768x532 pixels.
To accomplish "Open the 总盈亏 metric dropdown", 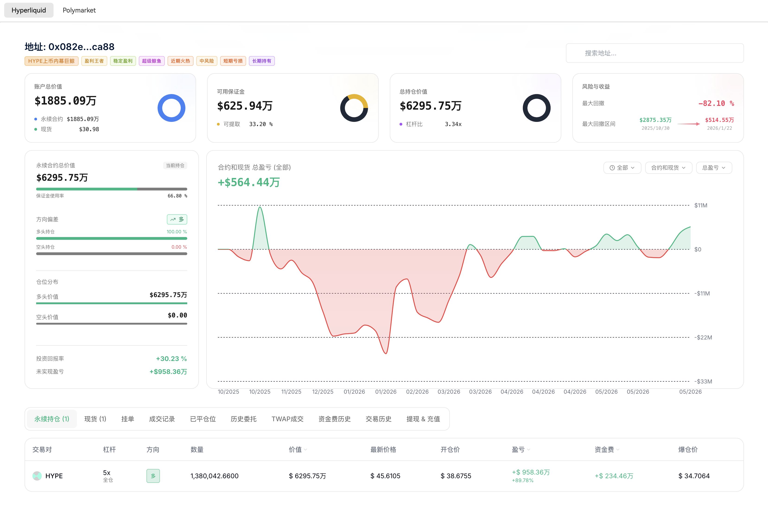I will 714,168.
